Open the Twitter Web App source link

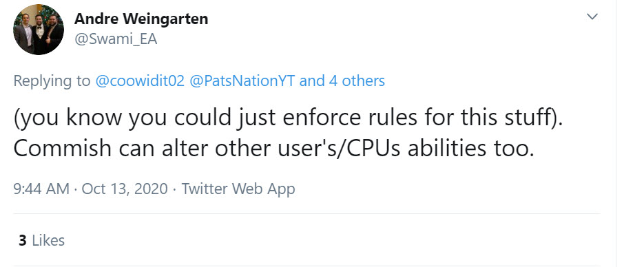click(238, 189)
